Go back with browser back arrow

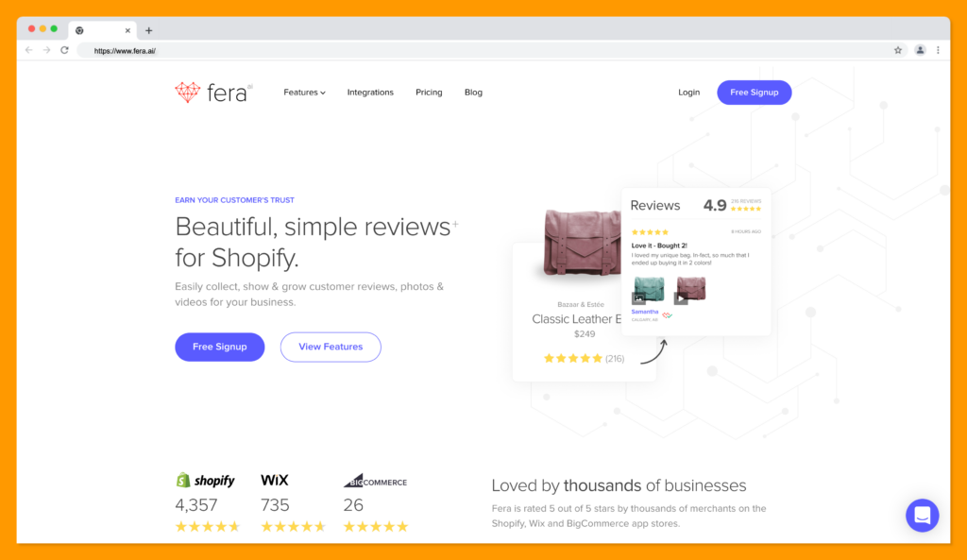click(x=29, y=50)
